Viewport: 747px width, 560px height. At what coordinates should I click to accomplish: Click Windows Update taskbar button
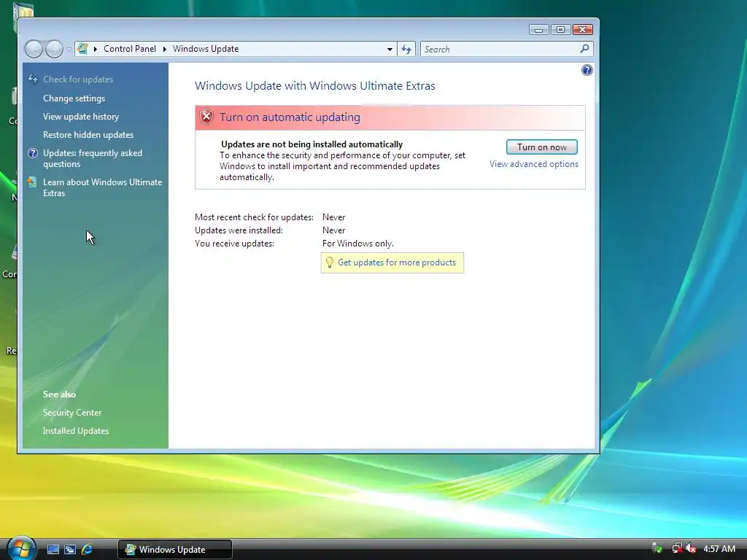point(175,549)
